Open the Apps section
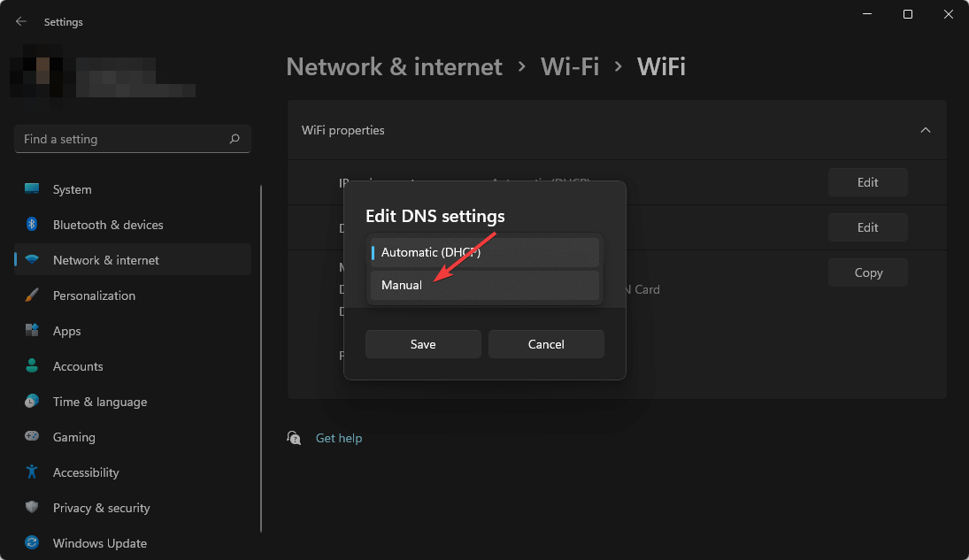Image resolution: width=969 pixels, height=560 pixels. coord(65,330)
